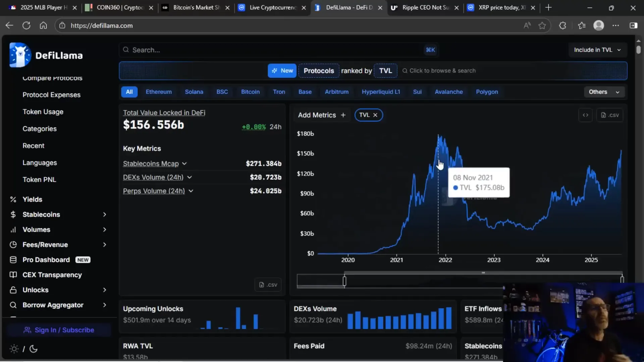The width and height of the screenshot is (644, 362).
Task: Remove the TVL metric chip
Action: click(375, 115)
